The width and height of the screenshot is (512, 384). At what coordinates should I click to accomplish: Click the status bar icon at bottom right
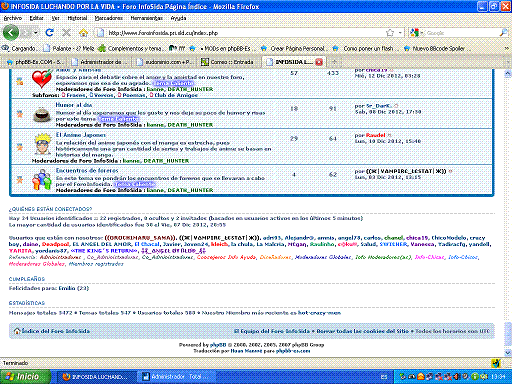(496, 363)
